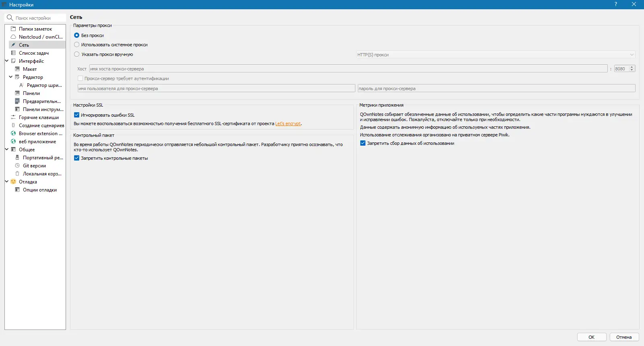
Task: Click the icon beside Панели
Action: [x=17, y=93]
